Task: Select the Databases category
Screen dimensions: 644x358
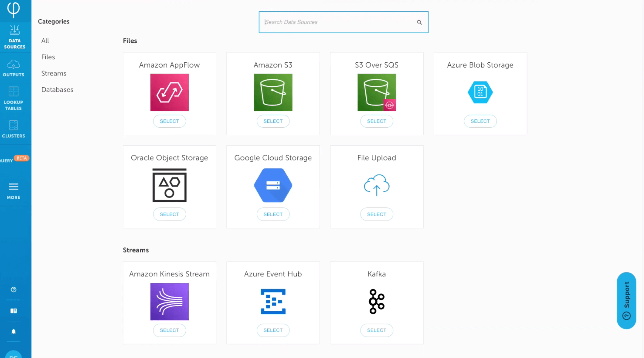Action: 57,89
